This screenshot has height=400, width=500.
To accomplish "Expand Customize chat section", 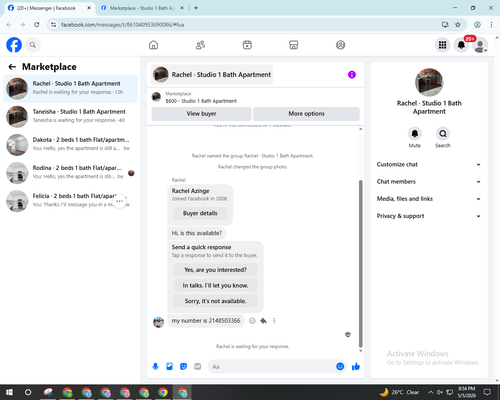I will (429, 164).
